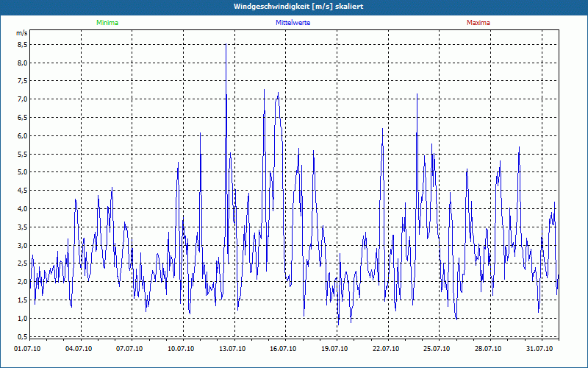This screenshot has height=368, width=588.
Task: Click the red Maxima legend label
Action: tap(478, 23)
